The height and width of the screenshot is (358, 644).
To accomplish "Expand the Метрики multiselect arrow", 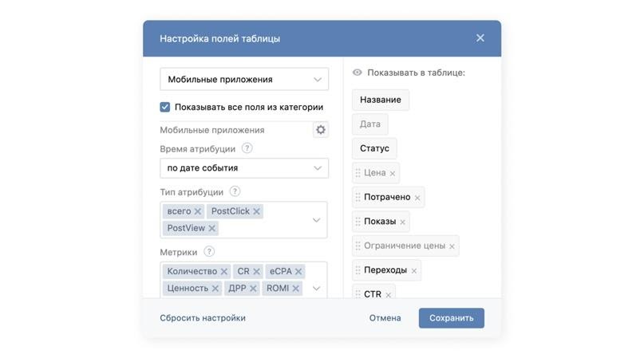I will [316, 289].
